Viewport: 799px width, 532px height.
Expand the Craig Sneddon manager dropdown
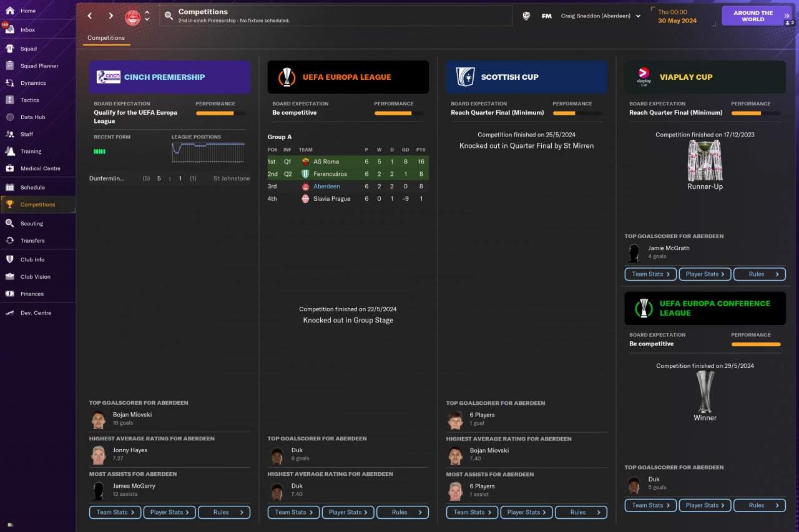(x=638, y=16)
